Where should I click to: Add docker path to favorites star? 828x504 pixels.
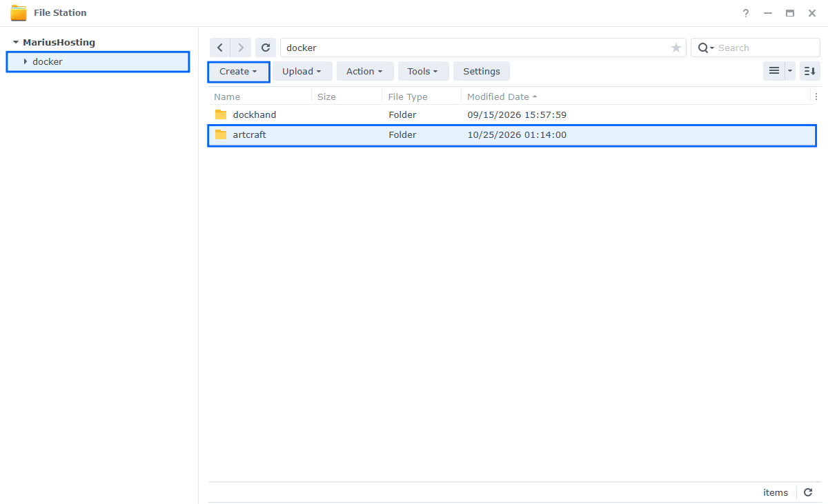676,48
